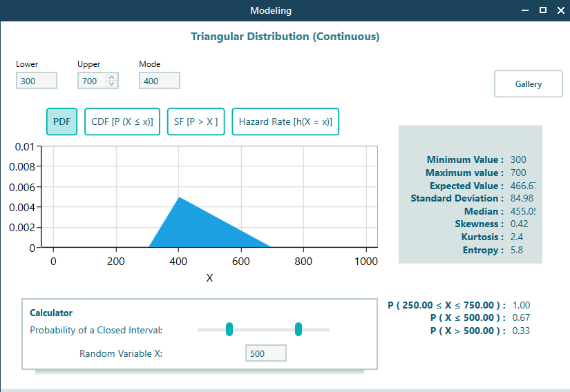The image size is (570, 392).
Task: Click the Upper value input field
Action: click(x=92, y=81)
